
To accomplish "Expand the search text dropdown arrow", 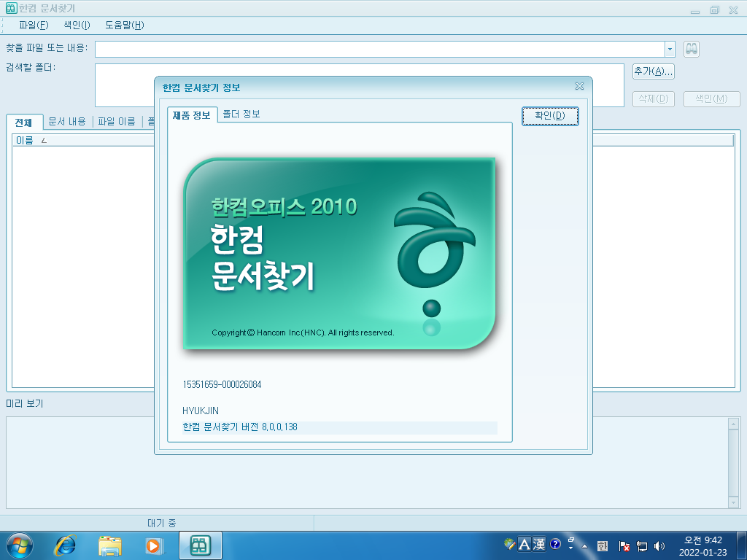I will point(670,49).
